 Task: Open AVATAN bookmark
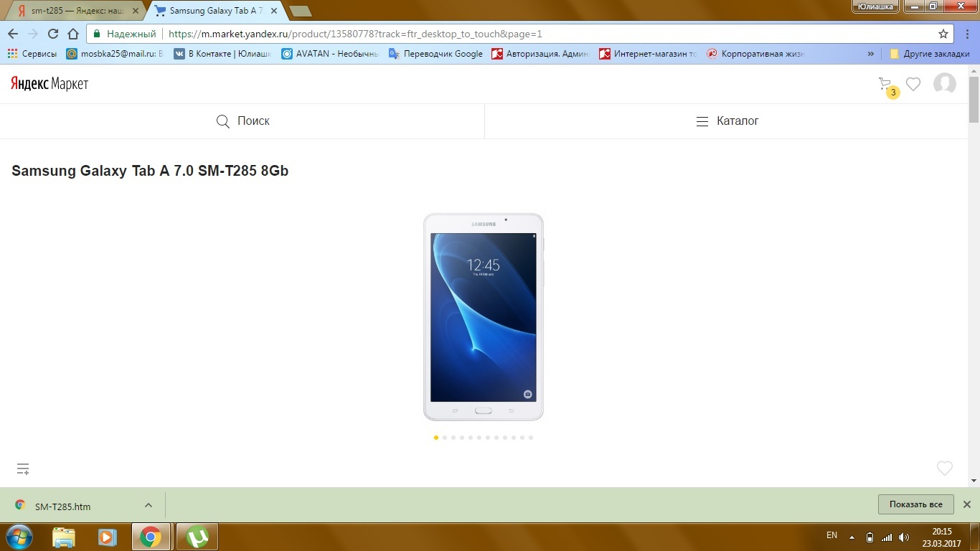click(330, 54)
